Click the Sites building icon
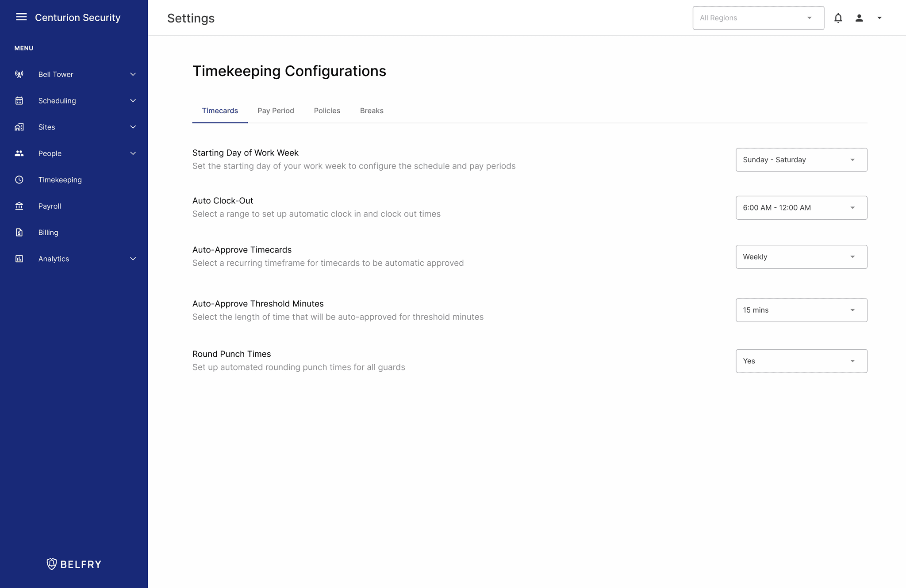The height and width of the screenshot is (588, 906). click(x=19, y=127)
